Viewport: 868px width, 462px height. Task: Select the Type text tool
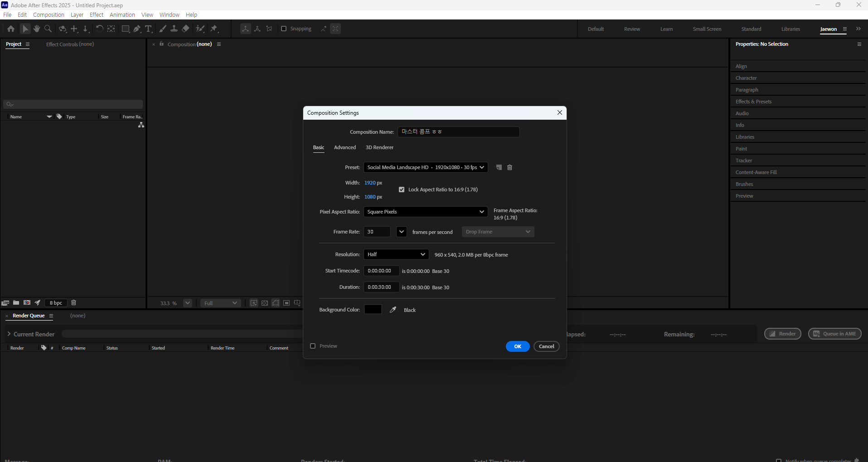tap(148, 29)
